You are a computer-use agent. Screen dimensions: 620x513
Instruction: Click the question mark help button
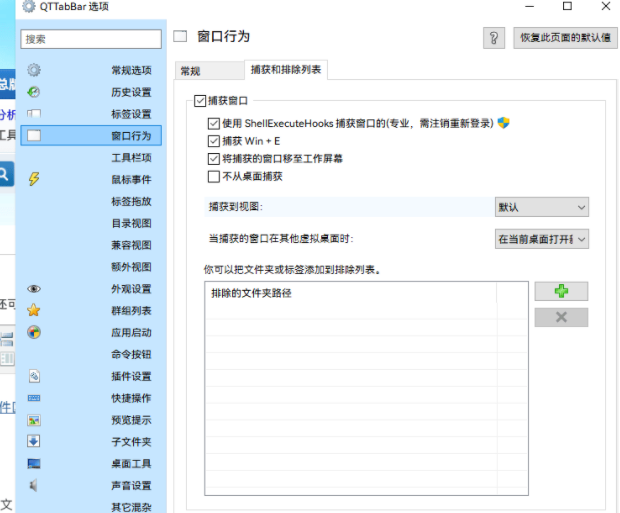tap(494, 38)
